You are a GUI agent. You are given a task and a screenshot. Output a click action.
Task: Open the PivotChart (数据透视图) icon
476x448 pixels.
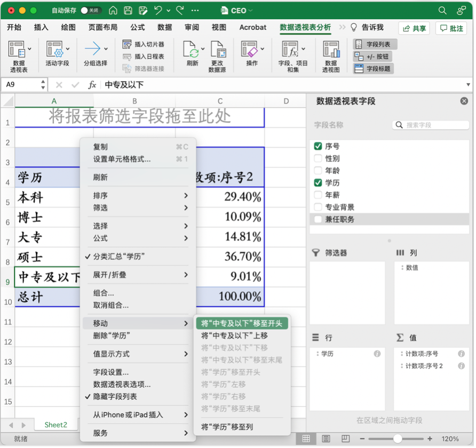(331, 51)
